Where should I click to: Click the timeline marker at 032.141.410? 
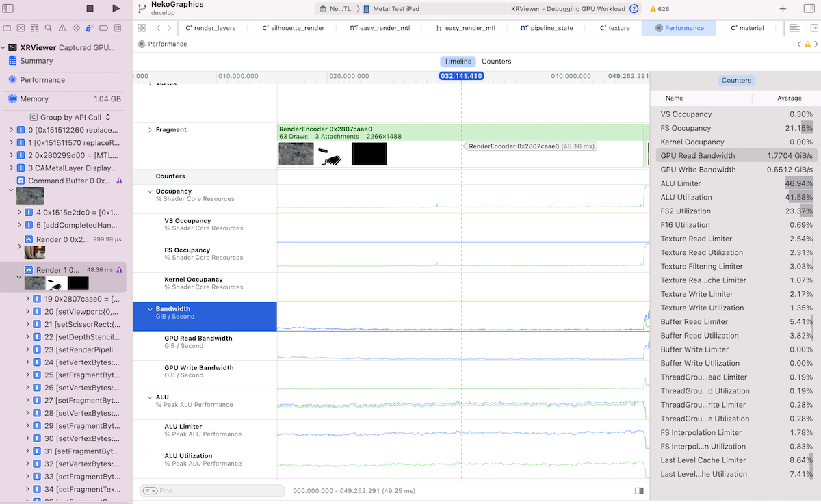[461, 76]
